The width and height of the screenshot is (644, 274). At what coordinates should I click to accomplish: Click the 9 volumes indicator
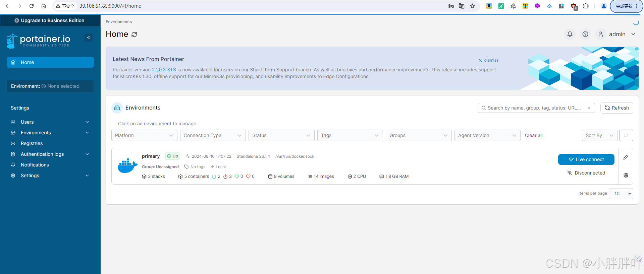tap(281, 177)
